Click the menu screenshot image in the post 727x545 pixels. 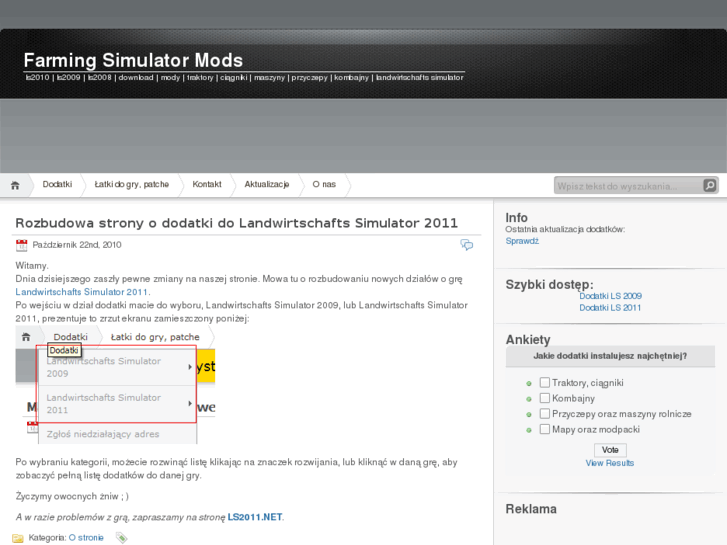point(115,385)
